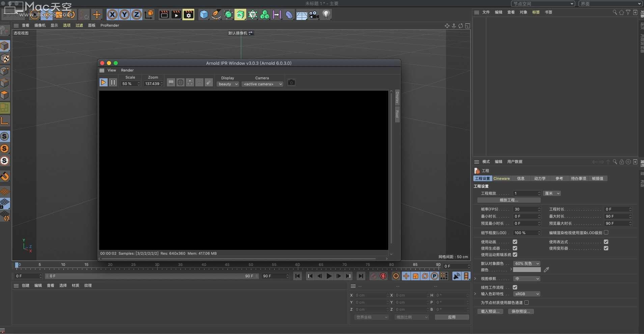644x334 pixels.
Task: Open the 60% 灰色 default color dropdown
Action: click(x=527, y=263)
